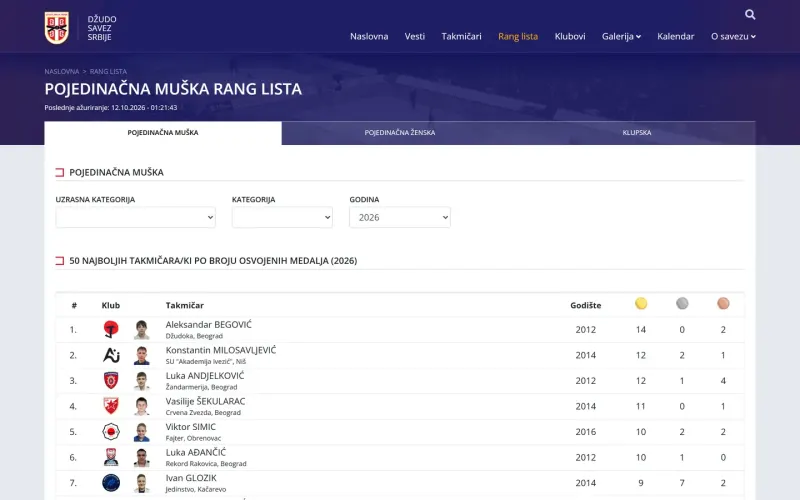
Task: View Luka Ađančić's photo thumbnail
Action: click(141, 457)
